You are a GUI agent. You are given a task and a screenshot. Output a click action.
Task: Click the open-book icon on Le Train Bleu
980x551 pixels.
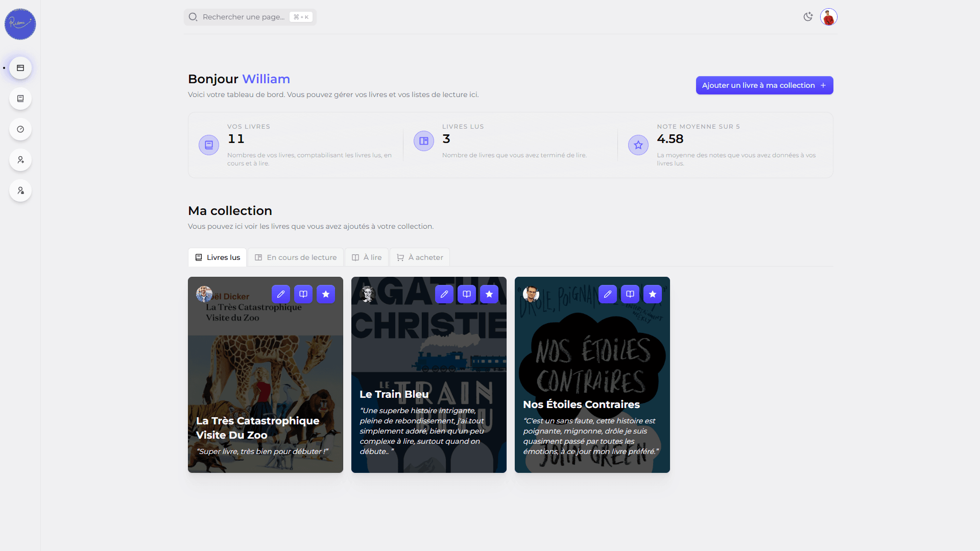467,294
